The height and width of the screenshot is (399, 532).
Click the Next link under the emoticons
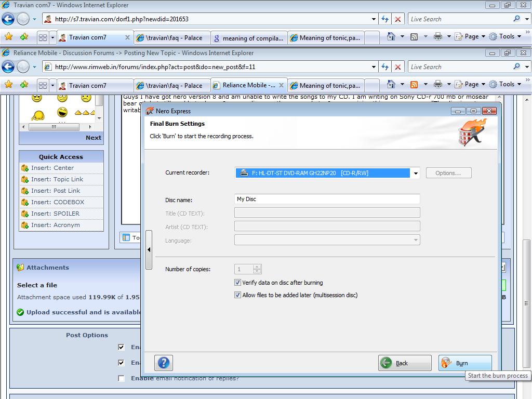click(x=94, y=138)
